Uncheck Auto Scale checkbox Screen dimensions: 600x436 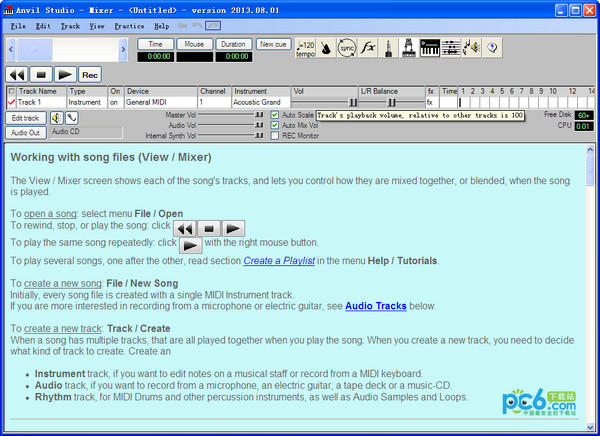[x=274, y=115]
